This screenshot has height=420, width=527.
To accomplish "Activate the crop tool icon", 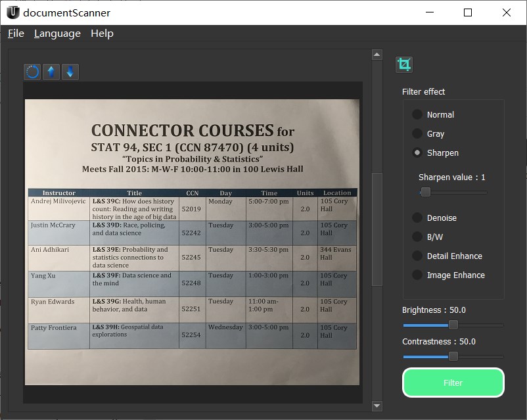I will [404, 64].
